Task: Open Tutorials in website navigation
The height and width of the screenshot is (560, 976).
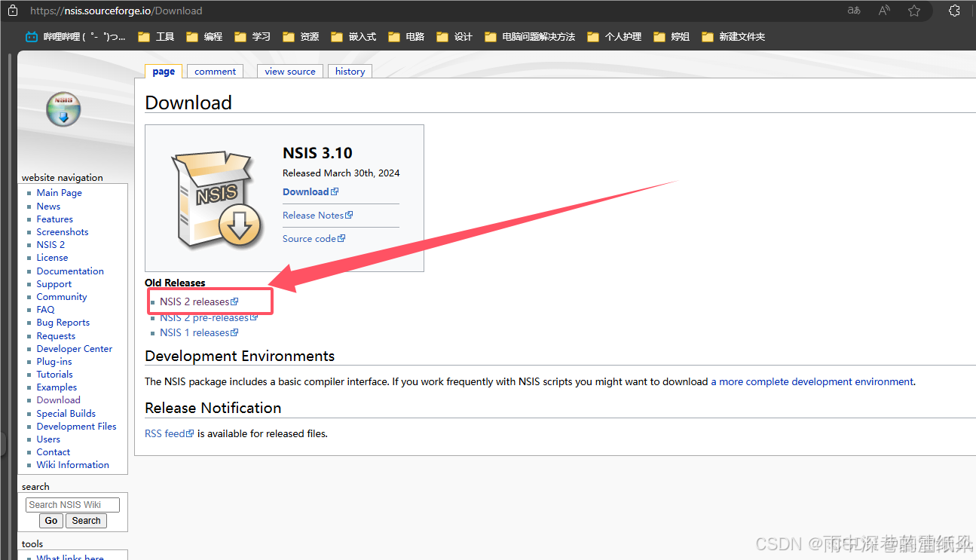Action: pos(54,374)
